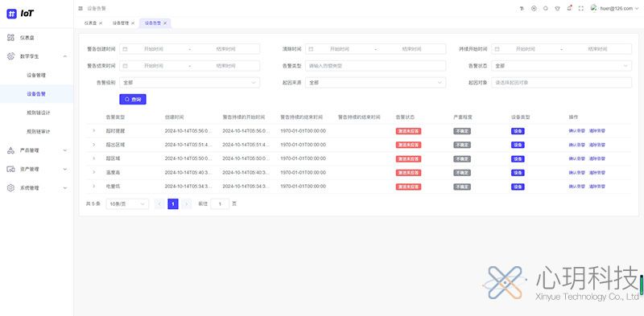
Task: Open the 告警状态 dropdown
Action: coord(561,66)
